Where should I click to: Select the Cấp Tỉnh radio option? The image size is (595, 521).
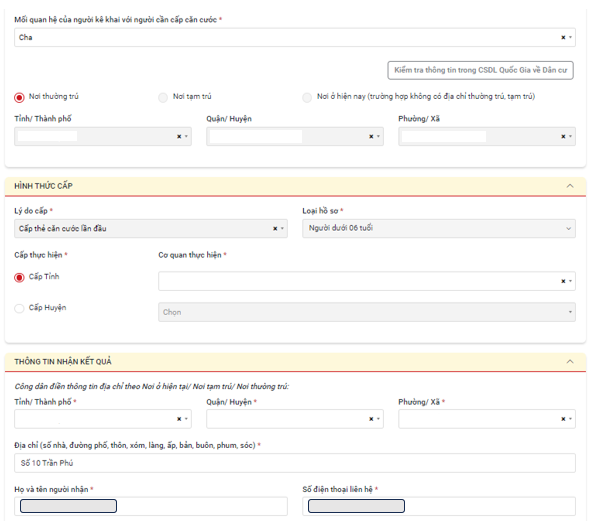pyautogui.click(x=19, y=277)
